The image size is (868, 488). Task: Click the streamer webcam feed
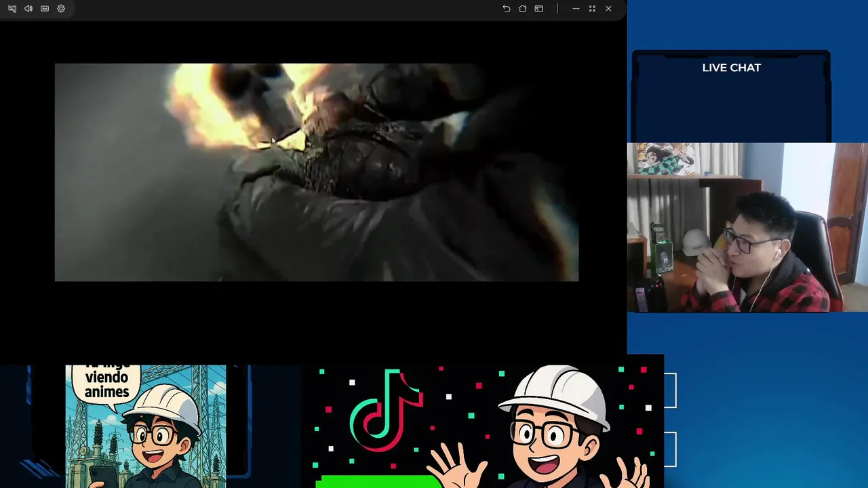747,227
